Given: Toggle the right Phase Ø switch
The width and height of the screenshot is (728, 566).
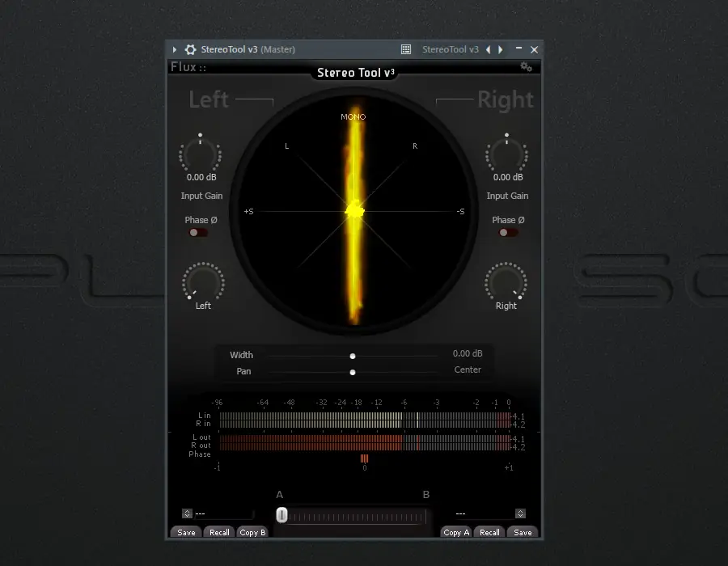Looking at the screenshot, I should pos(507,232).
